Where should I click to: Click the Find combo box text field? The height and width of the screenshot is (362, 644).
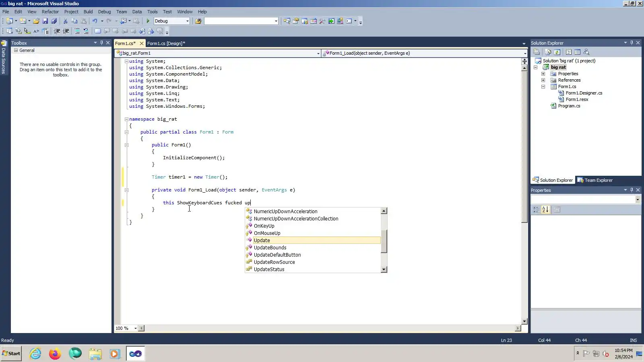coord(239,21)
